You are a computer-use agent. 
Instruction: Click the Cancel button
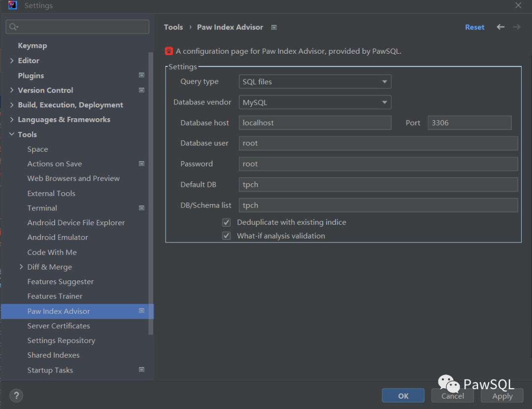453,396
